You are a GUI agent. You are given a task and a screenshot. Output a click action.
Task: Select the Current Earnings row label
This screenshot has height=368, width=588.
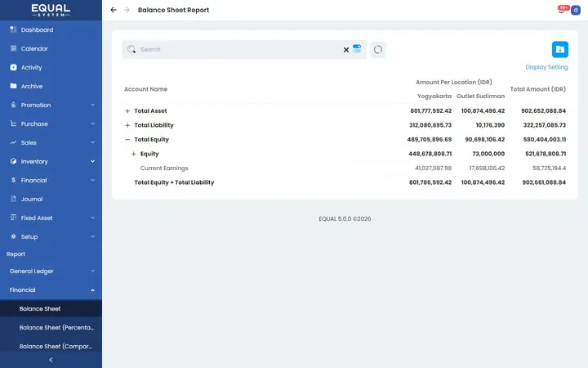[x=164, y=168]
